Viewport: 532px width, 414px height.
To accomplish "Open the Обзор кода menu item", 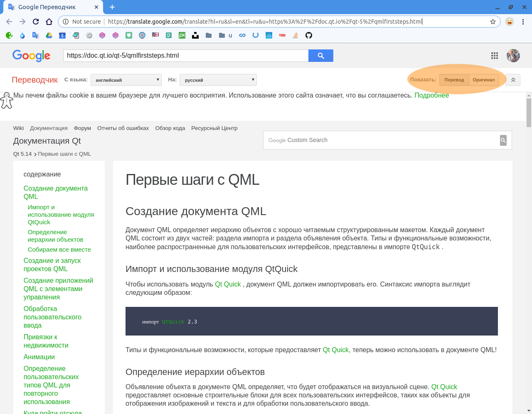I will pyautogui.click(x=170, y=128).
